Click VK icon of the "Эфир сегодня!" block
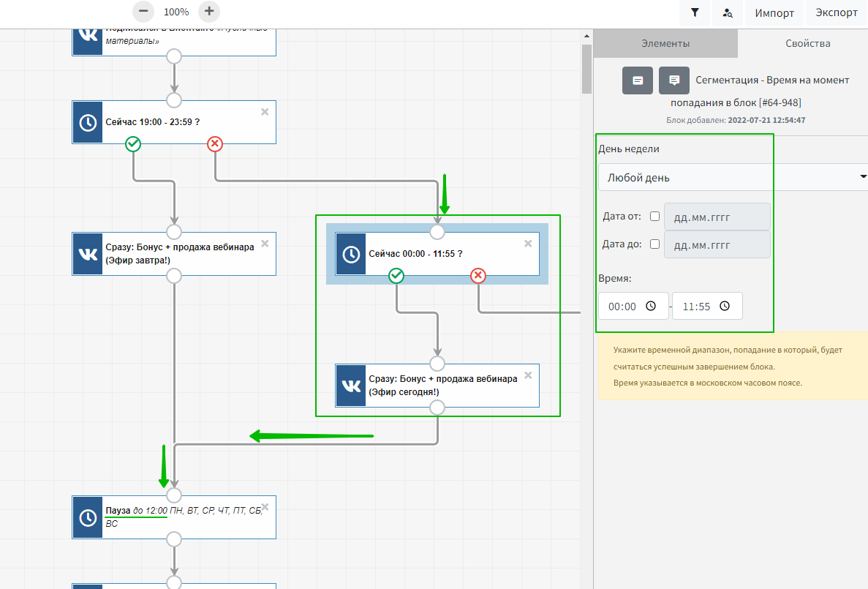This screenshot has width=868, height=589. 351,386
